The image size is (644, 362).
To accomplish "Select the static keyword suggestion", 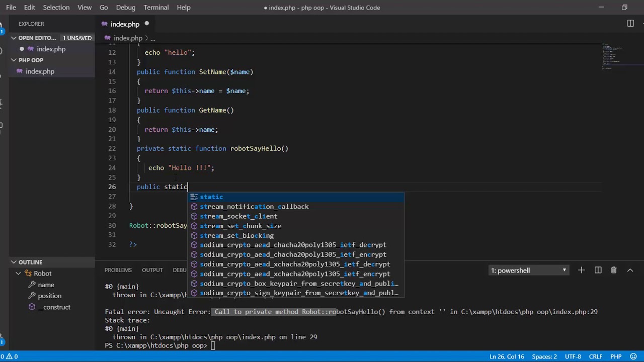I will tap(296, 197).
